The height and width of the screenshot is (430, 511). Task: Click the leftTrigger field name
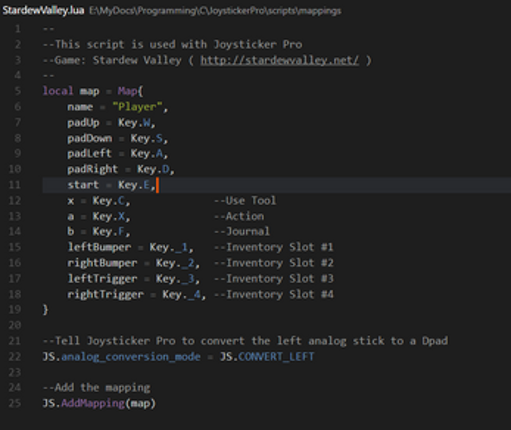102,279
